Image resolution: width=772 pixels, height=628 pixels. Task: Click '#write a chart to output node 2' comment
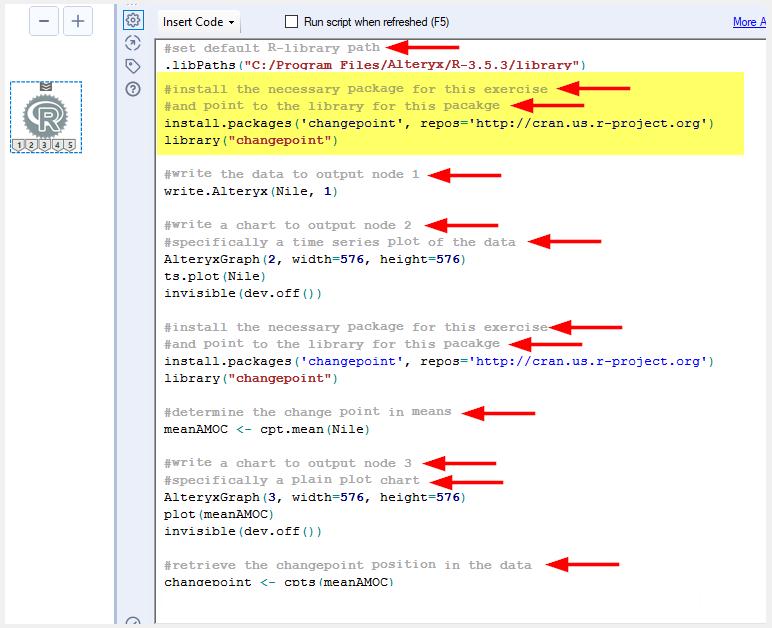(x=288, y=225)
